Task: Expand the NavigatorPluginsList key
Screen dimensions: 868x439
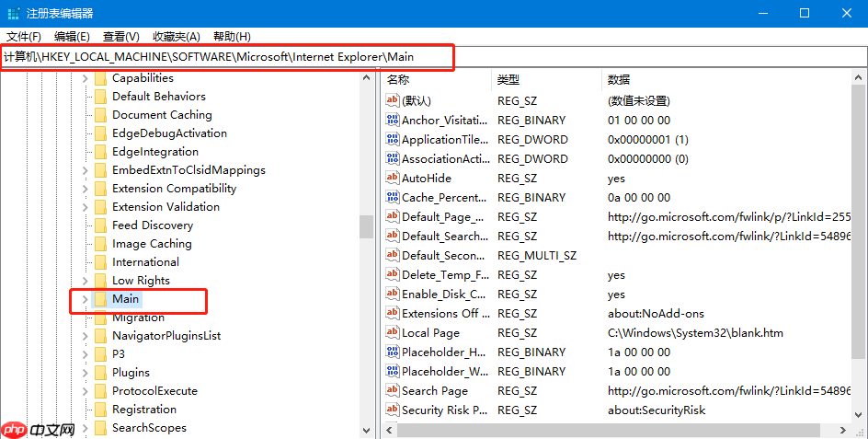Action: (86, 336)
